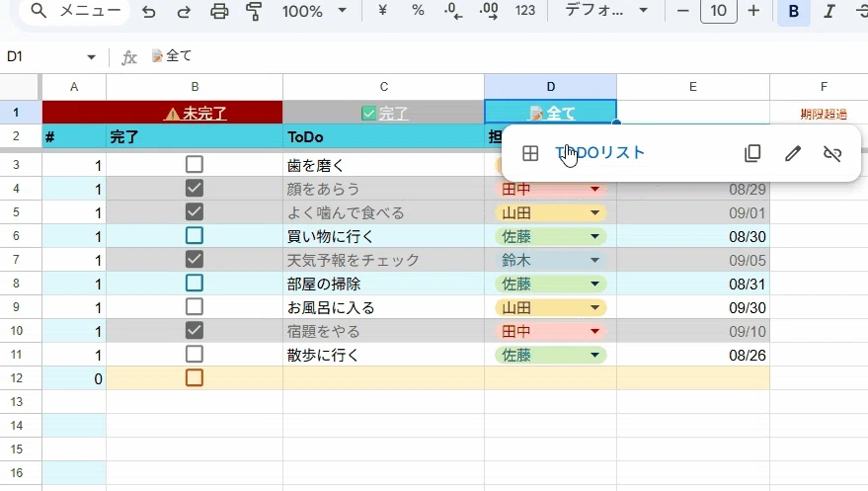The width and height of the screenshot is (868, 491).
Task: Check the 部屋の掃除 checkbox
Action: pyautogui.click(x=195, y=284)
